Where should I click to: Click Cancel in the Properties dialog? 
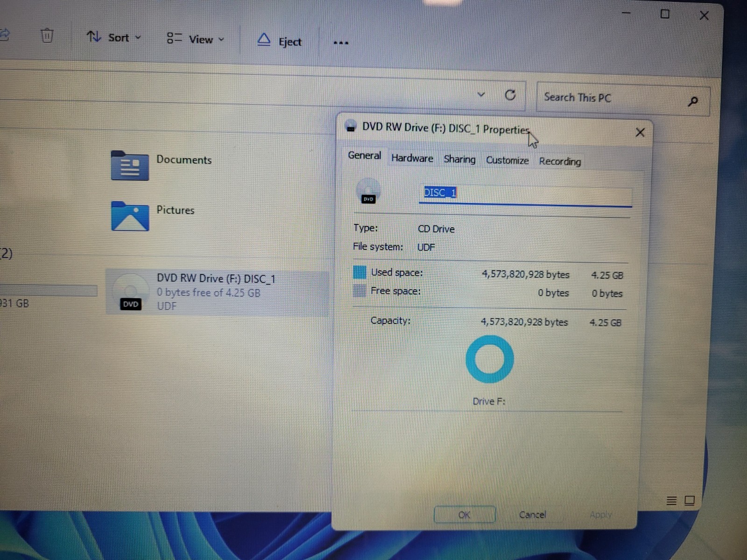[532, 515]
